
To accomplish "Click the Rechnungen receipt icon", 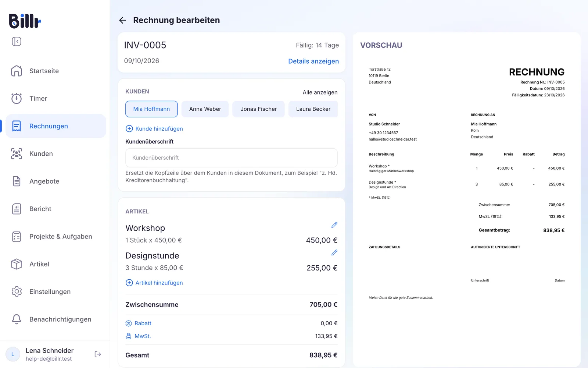I will (17, 126).
